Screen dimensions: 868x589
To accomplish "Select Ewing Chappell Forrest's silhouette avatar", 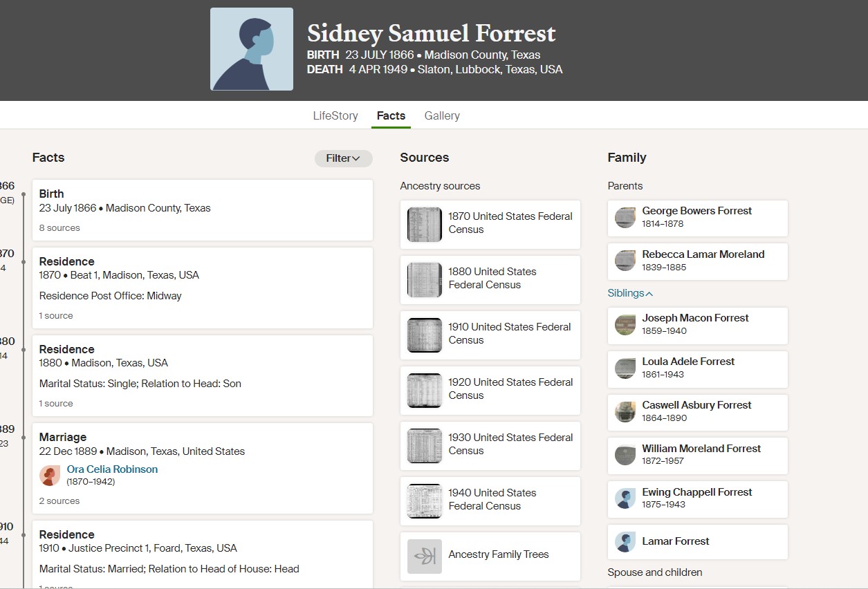I will (625, 498).
